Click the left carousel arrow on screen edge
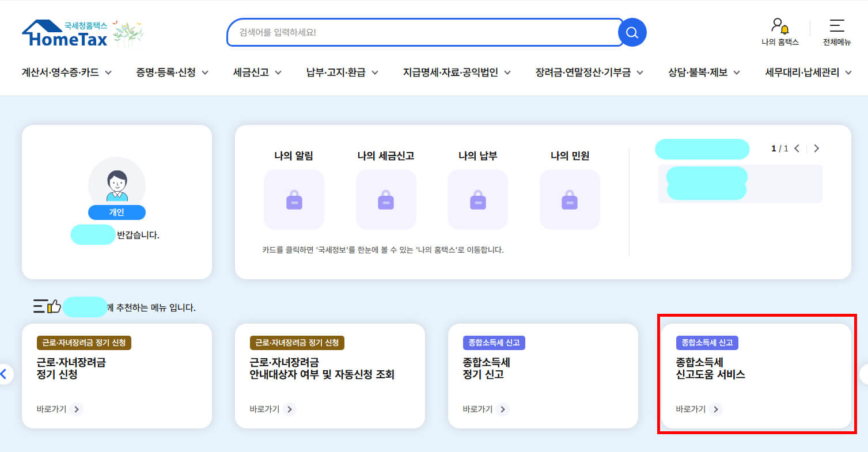868x452 pixels. click(6, 374)
